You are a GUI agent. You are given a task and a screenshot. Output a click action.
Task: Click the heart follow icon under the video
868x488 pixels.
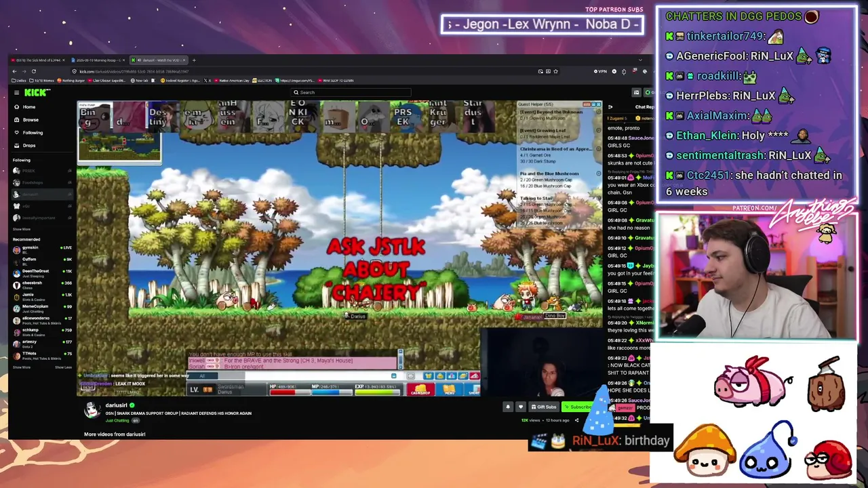pyautogui.click(x=521, y=407)
